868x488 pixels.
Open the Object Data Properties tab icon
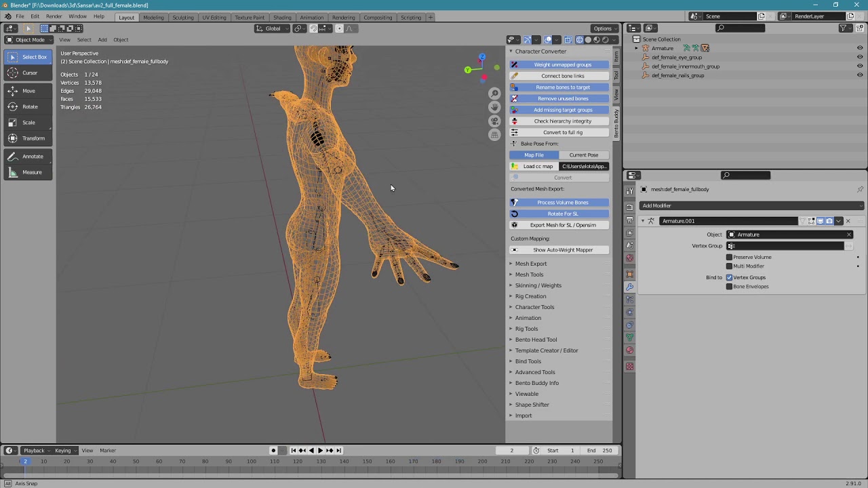point(630,338)
